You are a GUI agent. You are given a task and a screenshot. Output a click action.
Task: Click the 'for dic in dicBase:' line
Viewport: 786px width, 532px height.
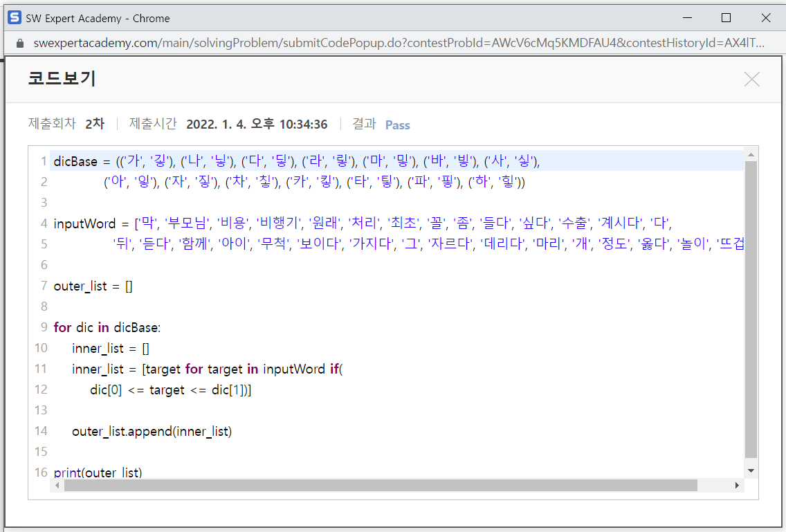coord(107,327)
